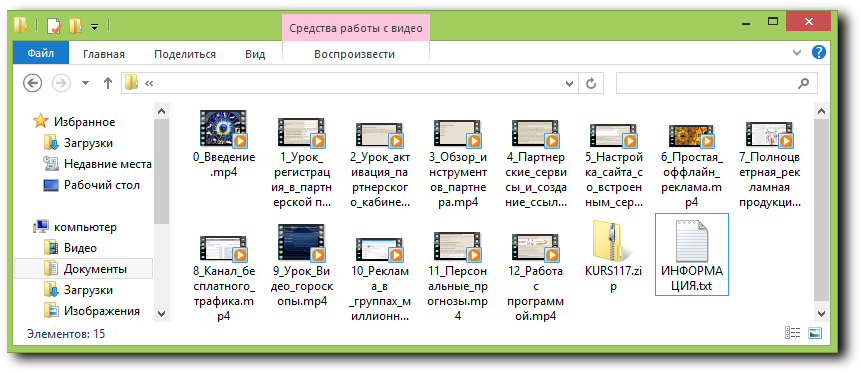Image resolution: width=861 pixels, height=373 pixels.
Task: Select the 10_Реклама_в_группах video icon
Action: [x=380, y=250]
